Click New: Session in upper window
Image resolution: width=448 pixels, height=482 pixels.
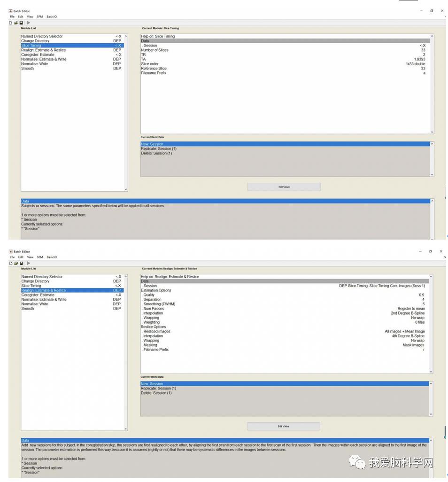pyautogui.click(x=285, y=144)
